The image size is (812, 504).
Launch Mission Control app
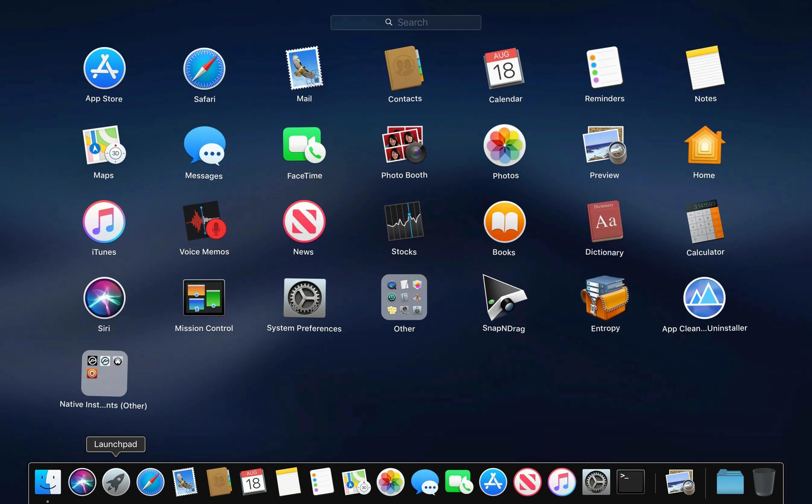(x=204, y=298)
